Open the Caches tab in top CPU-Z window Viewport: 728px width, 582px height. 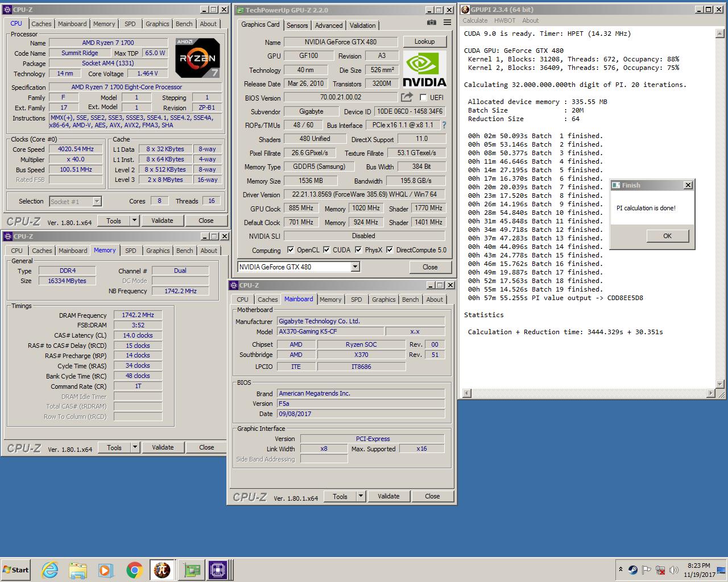tap(42, 24)
